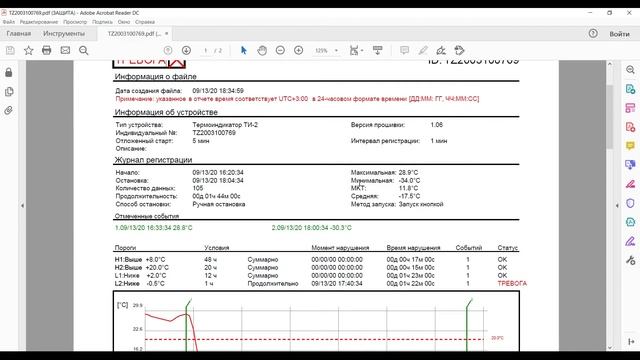
Task: Zoom in with plus button
Action: (x=298, y=50)
